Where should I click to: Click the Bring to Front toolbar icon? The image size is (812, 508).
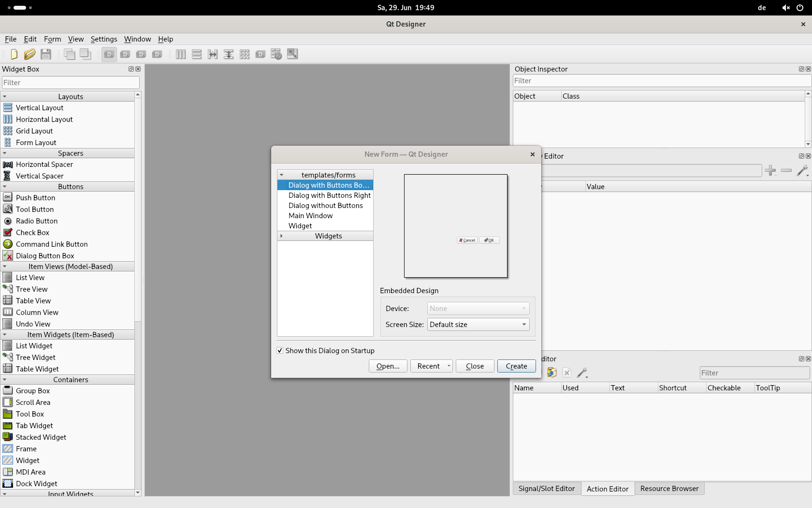click(x=86, y=54)
